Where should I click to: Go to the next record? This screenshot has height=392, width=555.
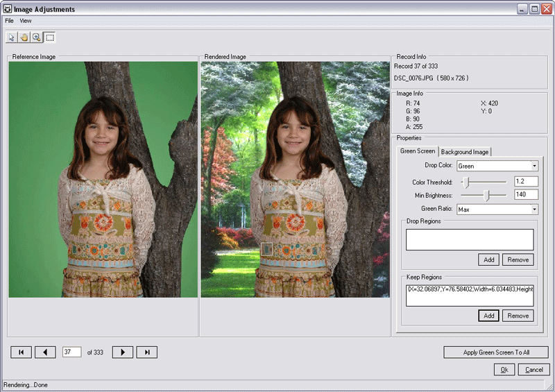click(123, 352)
